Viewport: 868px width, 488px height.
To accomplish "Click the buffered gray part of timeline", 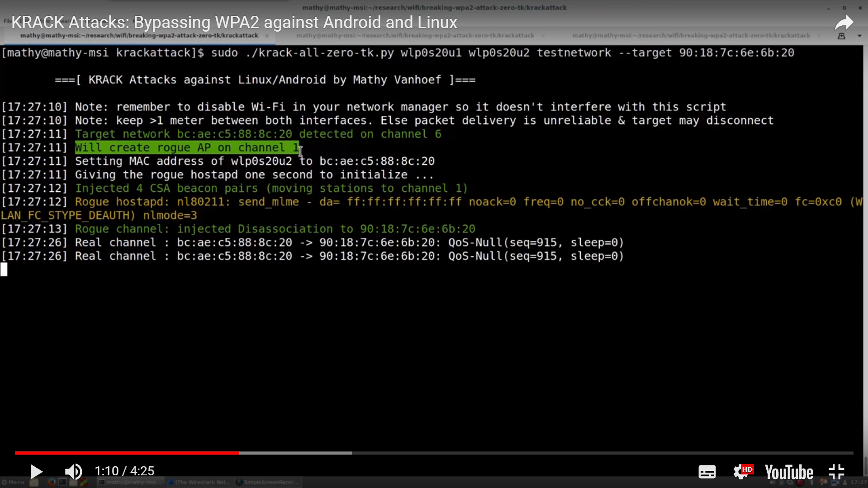I will tap(295, 453).
